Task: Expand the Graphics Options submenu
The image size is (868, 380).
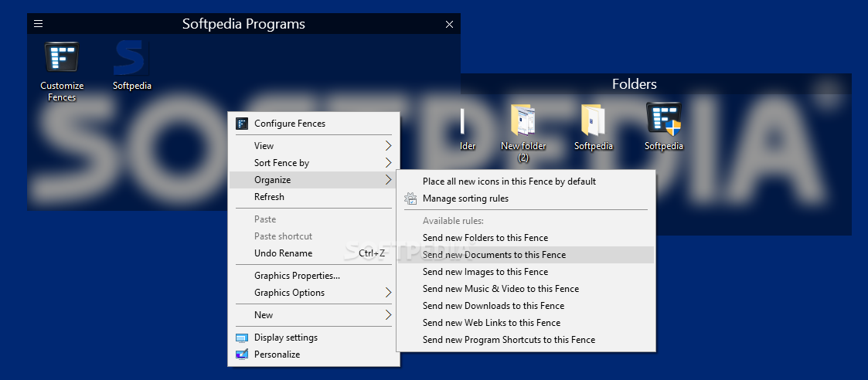Action: [314, 293]
